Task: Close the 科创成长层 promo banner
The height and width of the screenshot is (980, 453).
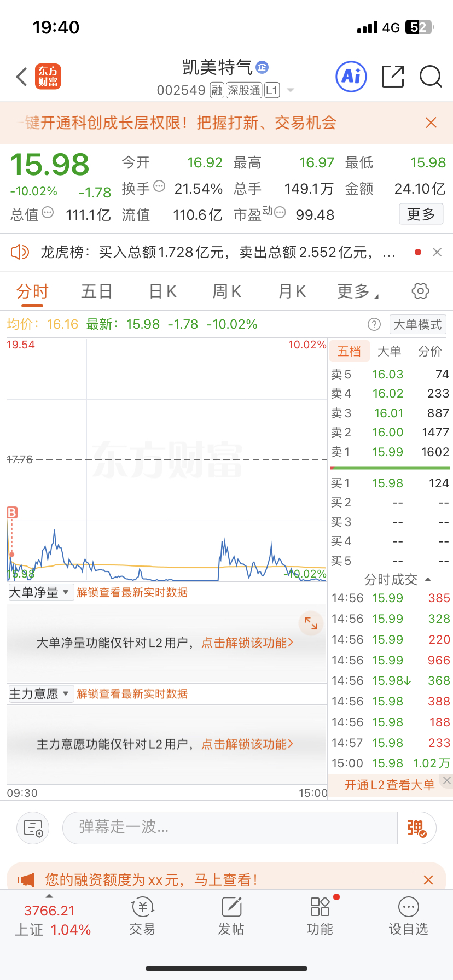Action: [431, 122]
